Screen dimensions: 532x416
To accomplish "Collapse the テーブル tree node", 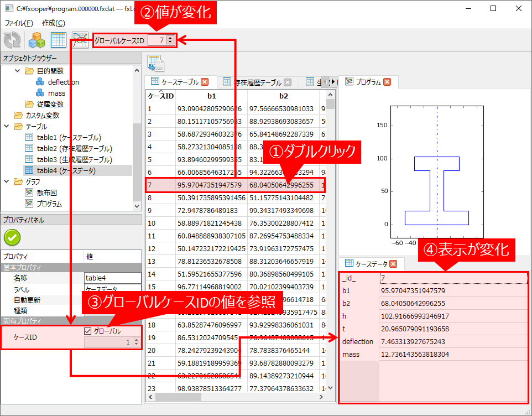I will tap(6, 126).
